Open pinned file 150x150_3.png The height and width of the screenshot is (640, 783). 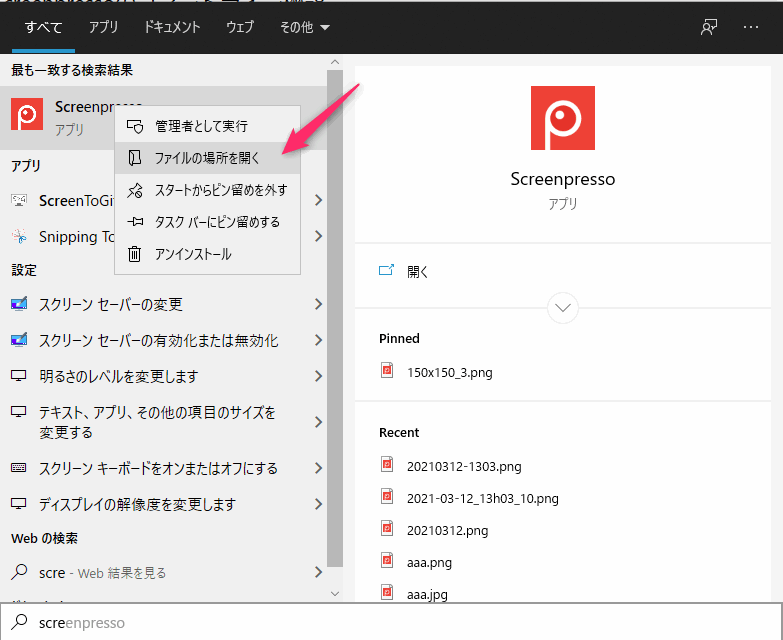tap(449, 372)
